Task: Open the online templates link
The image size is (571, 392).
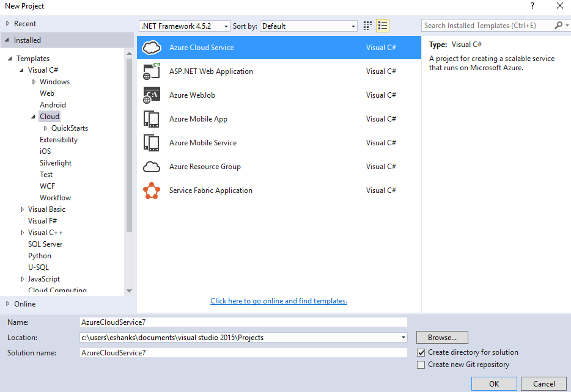Action: point(279,301)
